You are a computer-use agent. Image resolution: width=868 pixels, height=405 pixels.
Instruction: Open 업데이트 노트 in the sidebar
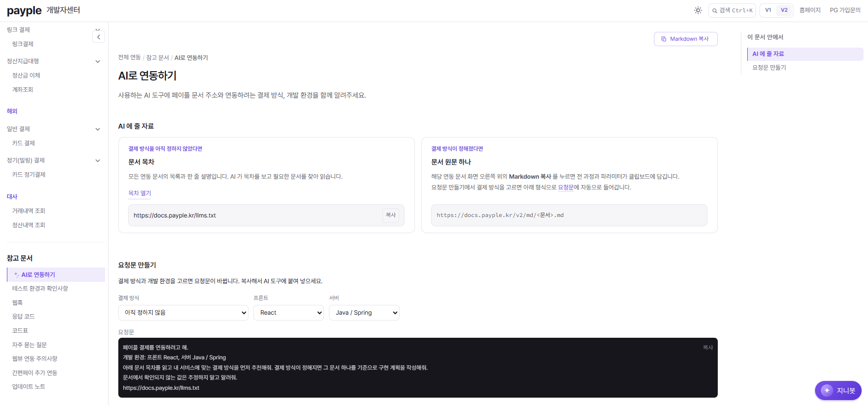29,387
